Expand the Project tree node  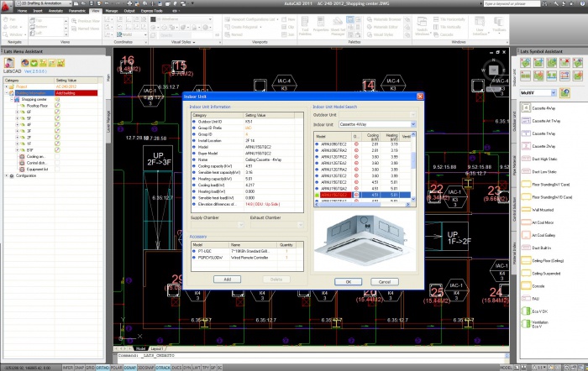pos(7,86)
